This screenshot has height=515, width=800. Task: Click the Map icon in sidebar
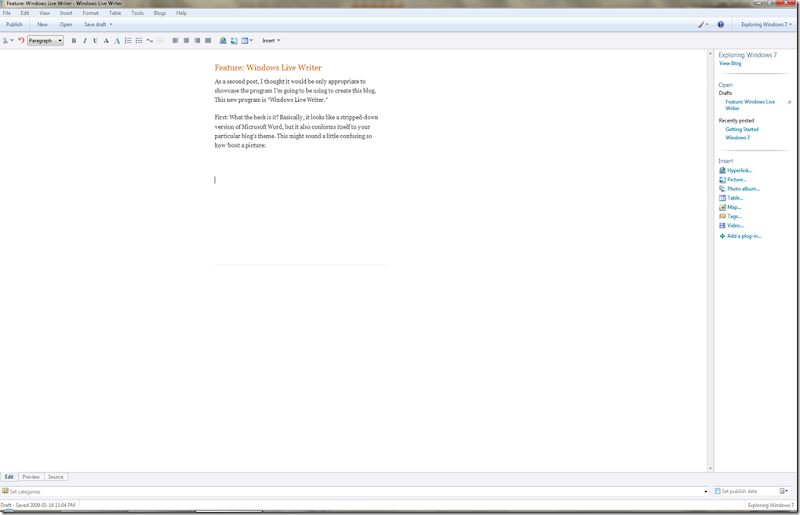[722, 207]
